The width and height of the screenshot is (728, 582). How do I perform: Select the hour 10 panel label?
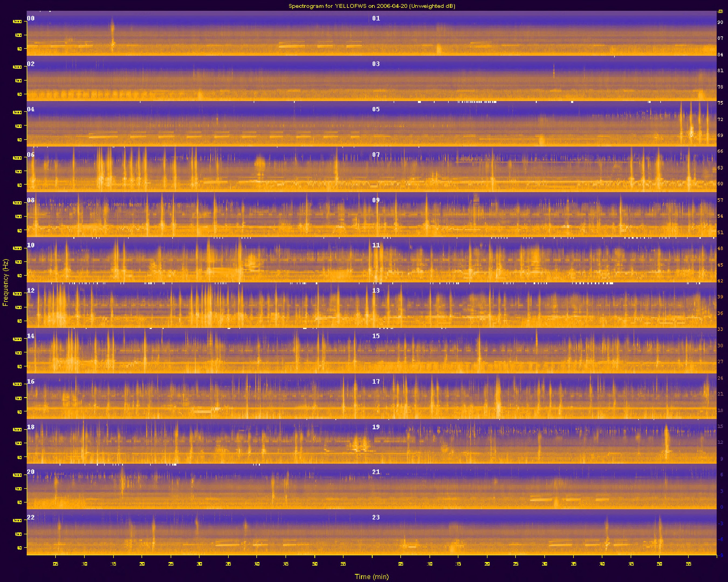click(31, 245)
